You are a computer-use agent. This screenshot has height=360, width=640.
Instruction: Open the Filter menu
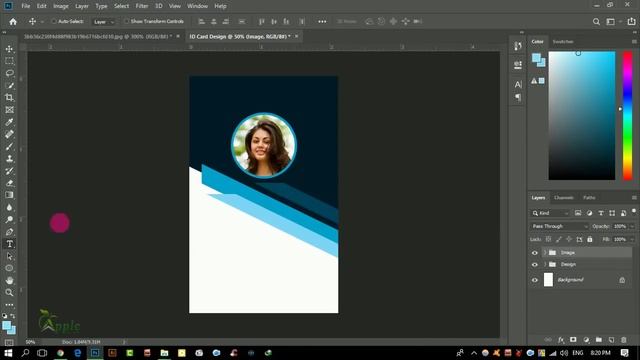point(142,6)
